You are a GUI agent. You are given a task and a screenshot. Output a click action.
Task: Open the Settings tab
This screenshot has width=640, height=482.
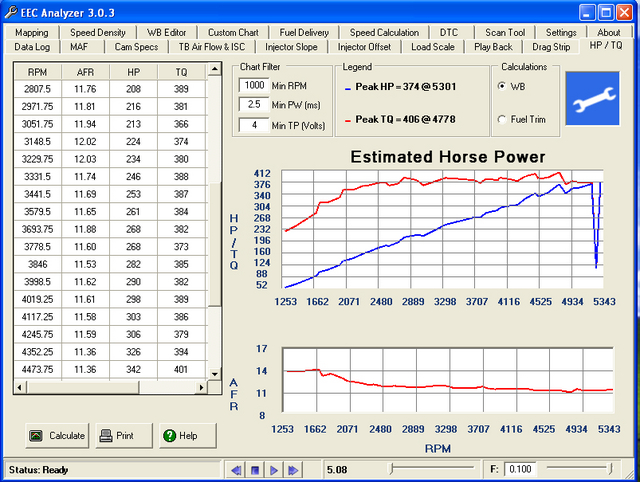pos(561,32)
